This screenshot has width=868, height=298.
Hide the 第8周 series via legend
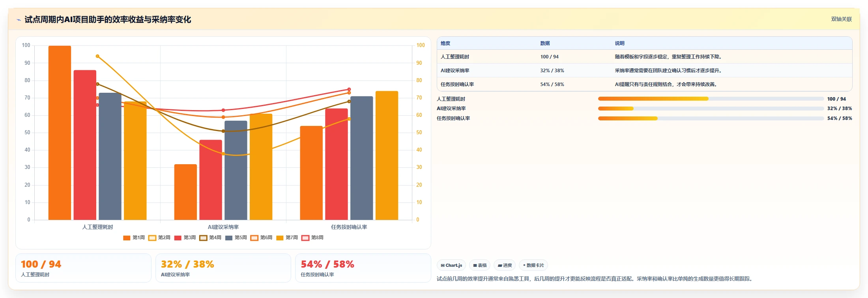(x=312, y=238)
